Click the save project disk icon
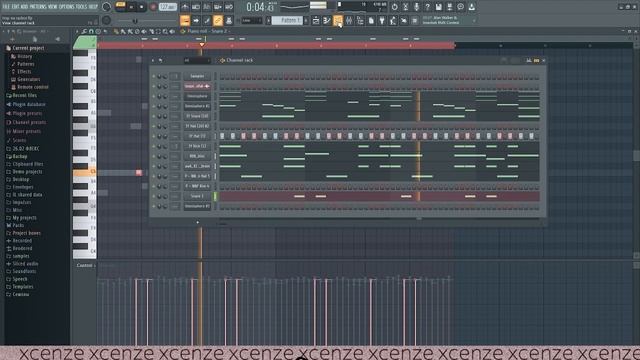Screen dimensions: 640x360 438,7
